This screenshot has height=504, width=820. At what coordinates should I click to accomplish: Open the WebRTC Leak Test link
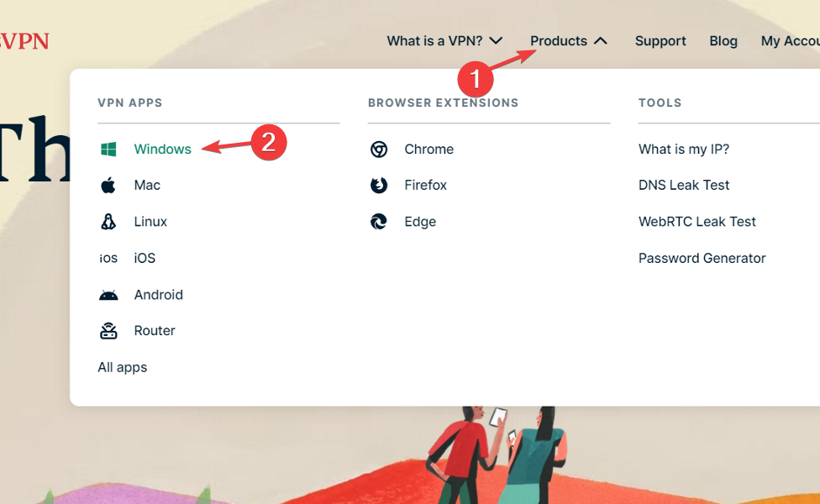(697, 222)
